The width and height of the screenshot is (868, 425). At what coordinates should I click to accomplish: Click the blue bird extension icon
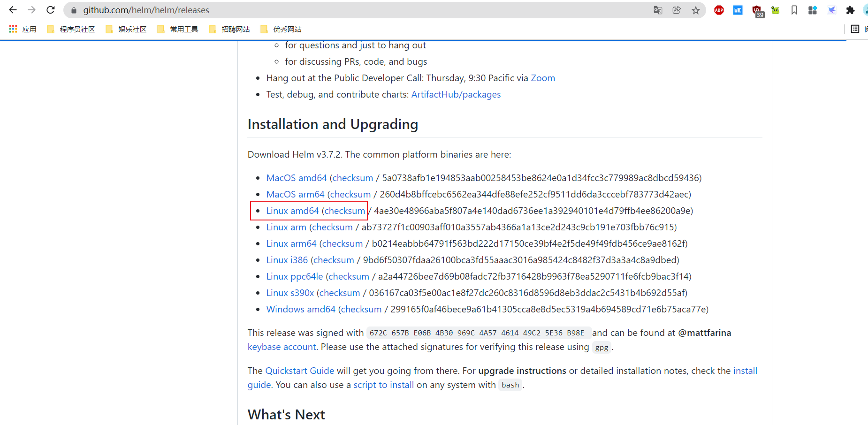(x=831, y=10)
